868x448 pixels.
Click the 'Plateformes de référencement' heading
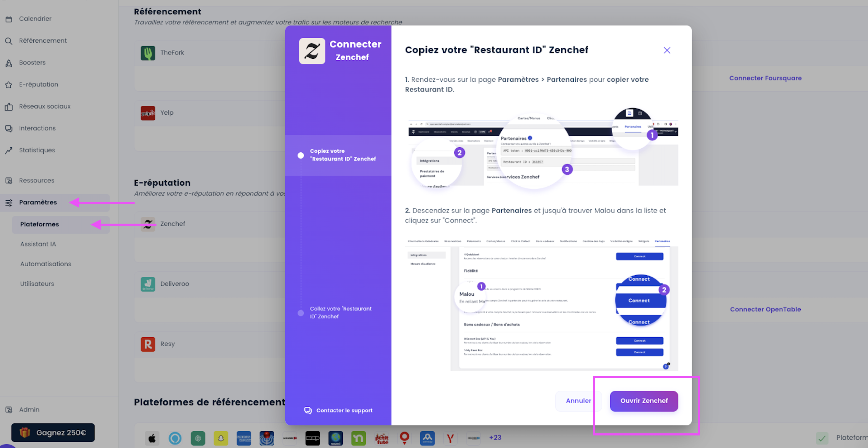209,402
